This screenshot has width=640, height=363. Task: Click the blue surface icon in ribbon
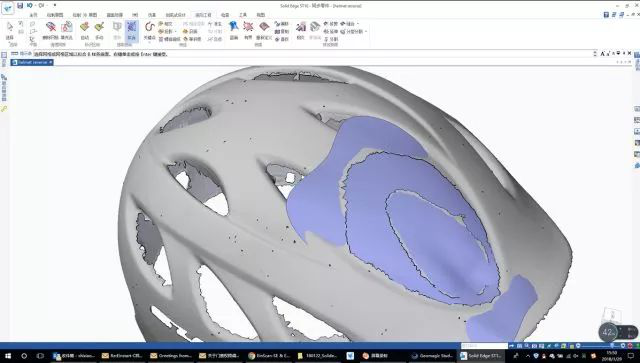point(234,27)
